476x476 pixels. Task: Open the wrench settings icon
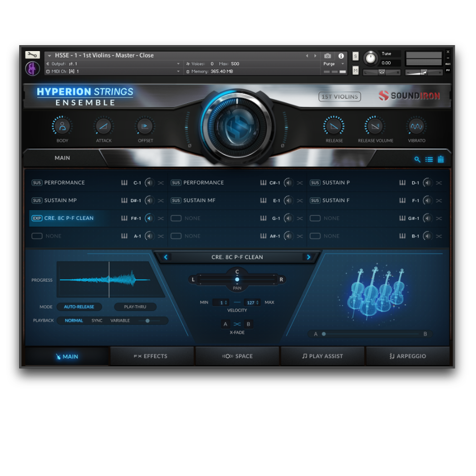tap(32, 54)
